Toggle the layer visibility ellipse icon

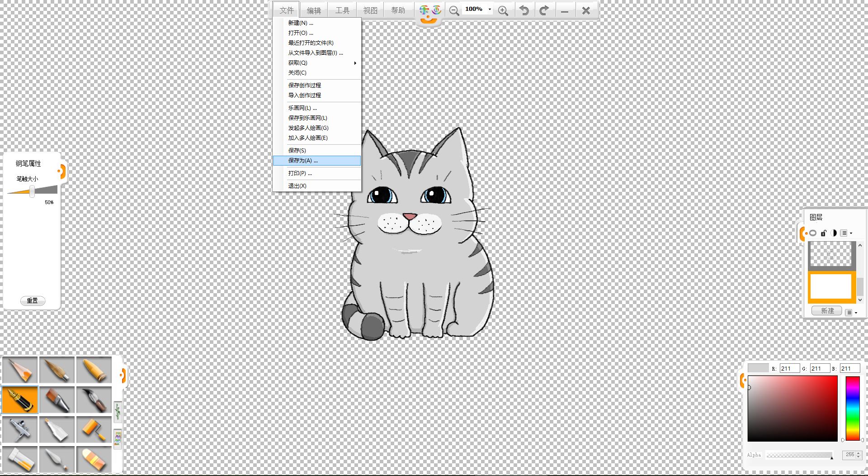[x=813, y=233]
